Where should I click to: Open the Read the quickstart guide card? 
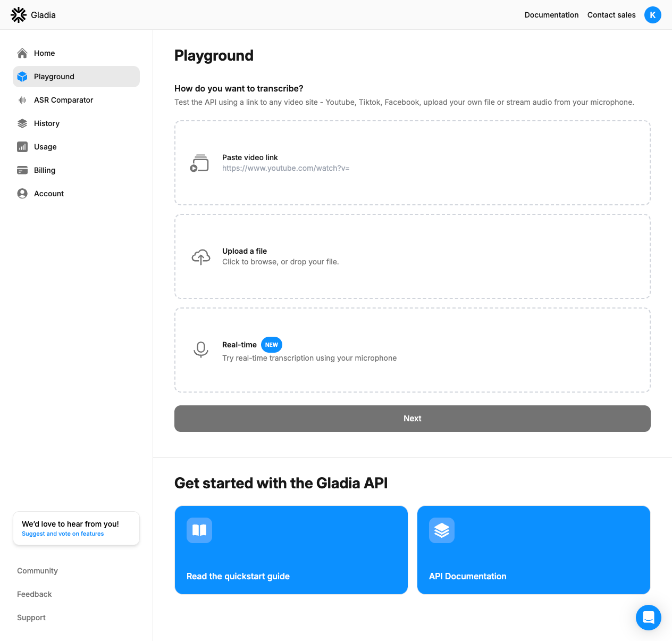point(291,550)
